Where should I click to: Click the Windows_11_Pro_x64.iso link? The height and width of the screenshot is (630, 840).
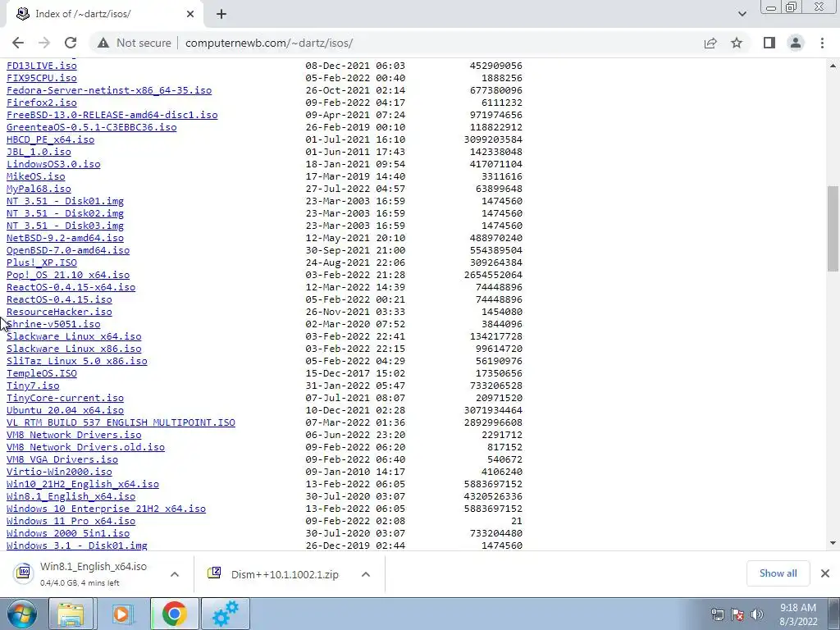point(71,521)
